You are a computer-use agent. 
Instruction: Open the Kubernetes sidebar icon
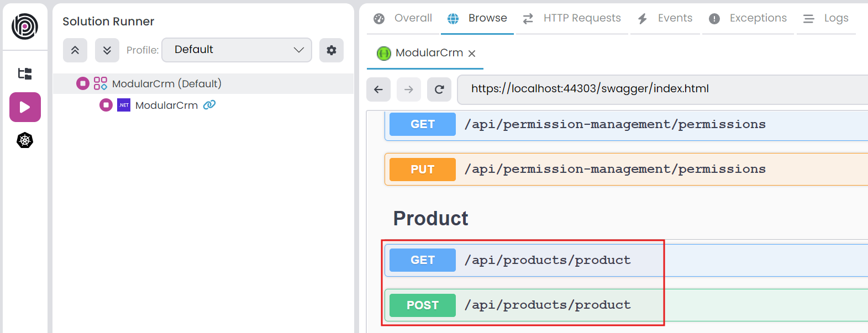(x=25, y=140)
